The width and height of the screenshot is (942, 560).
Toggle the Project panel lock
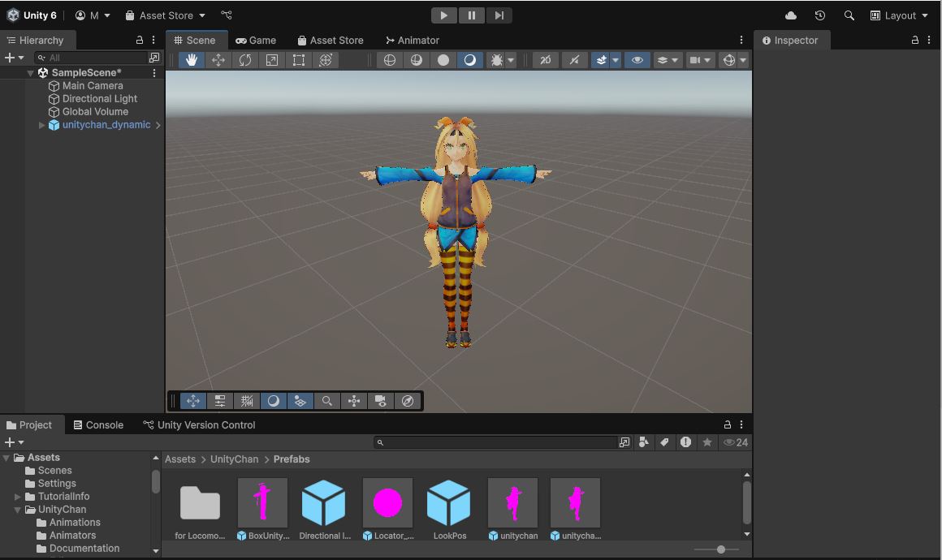727,425
